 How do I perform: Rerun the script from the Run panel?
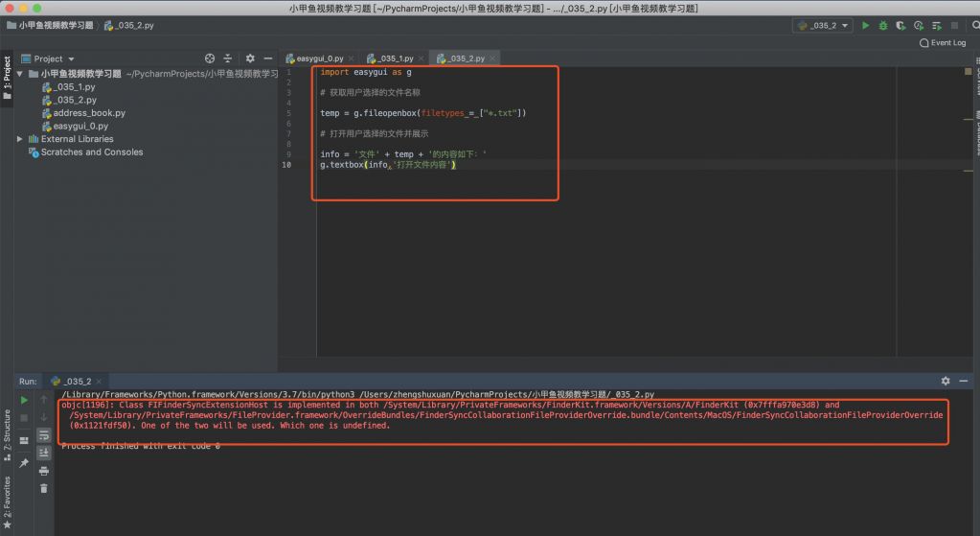24,400
